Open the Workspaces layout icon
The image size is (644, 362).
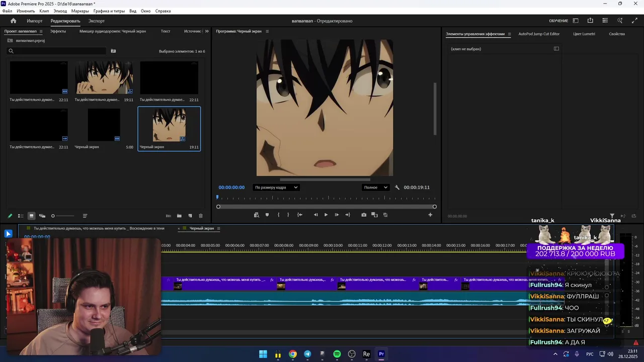pyautogui.click(x=576, y=21)
